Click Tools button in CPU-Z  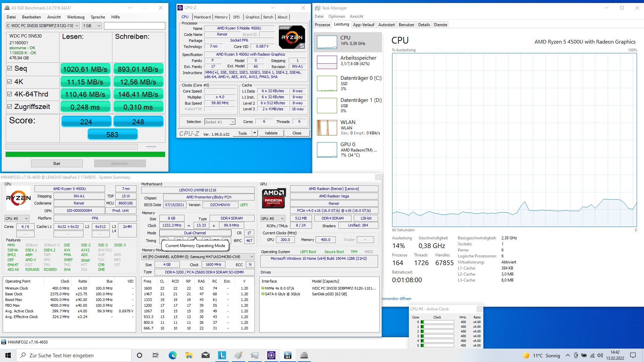point(243,133)
